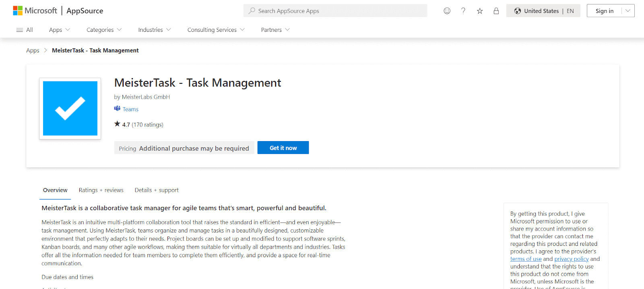
Task: Click the MeisterTask - Task Management heading
Action: click(198, 83)
